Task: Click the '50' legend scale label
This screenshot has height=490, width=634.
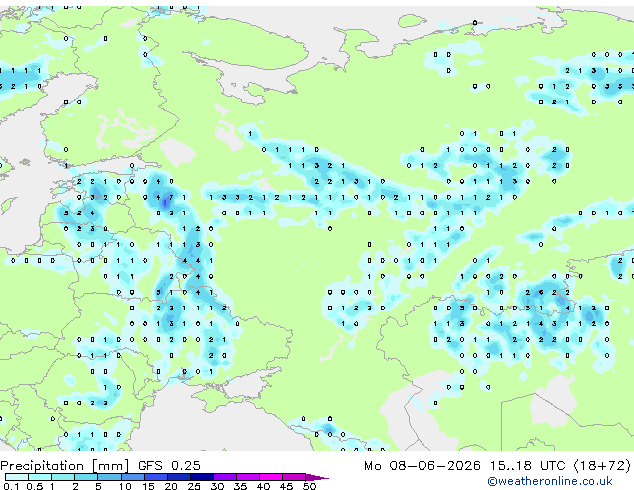Action: (x=309, y=486)
